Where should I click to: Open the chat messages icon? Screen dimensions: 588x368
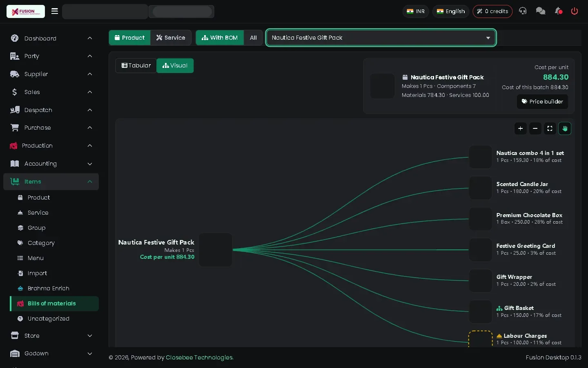click(541, 11)
